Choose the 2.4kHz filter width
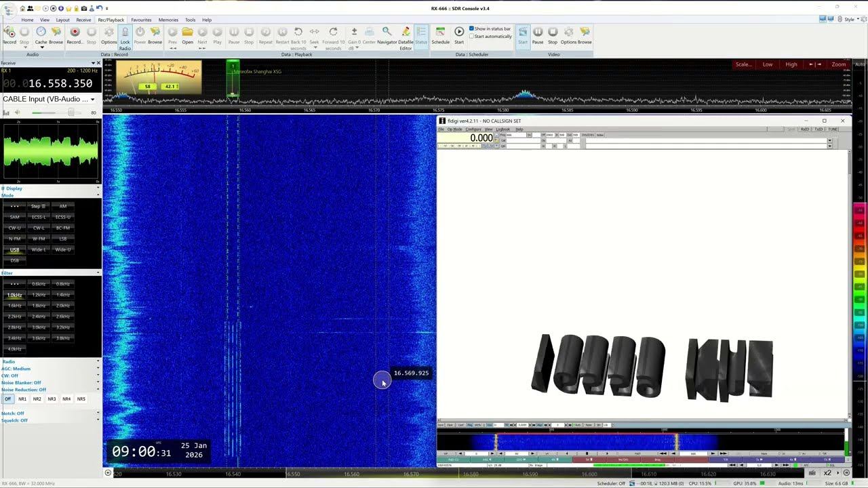 click(39, 317)
